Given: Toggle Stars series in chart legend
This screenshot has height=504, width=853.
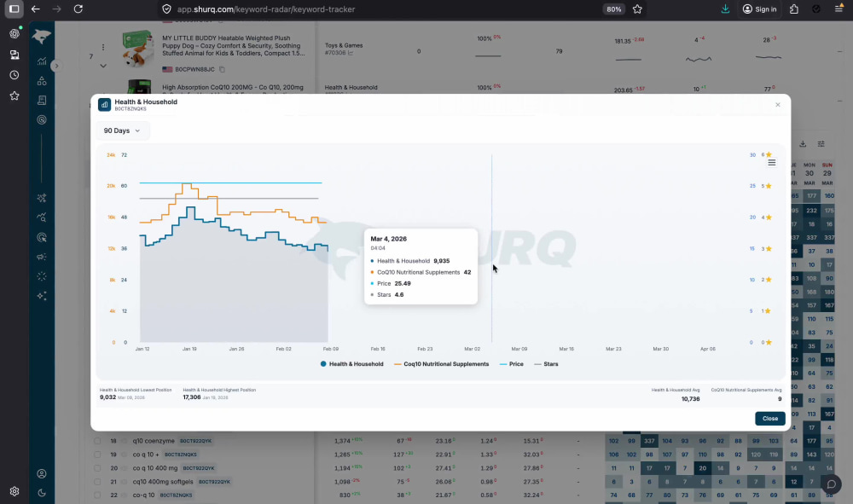Looking at the screenshot, I should [546, 364].
